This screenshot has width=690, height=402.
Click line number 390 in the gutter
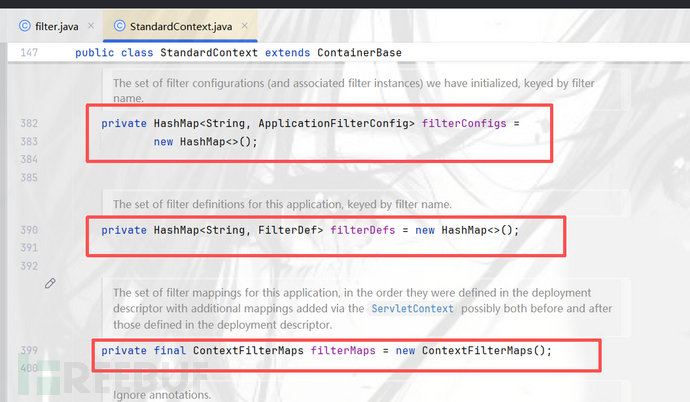[x=28, y=230]
